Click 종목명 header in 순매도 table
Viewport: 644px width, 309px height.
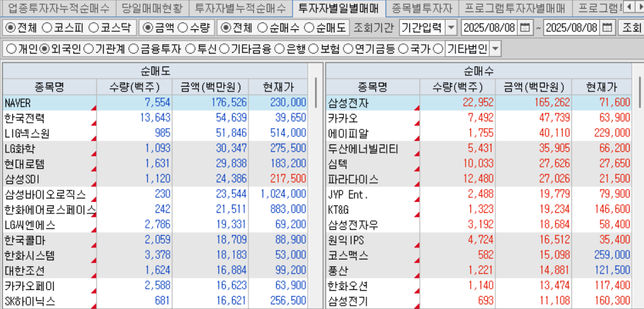tap(50, 87)
